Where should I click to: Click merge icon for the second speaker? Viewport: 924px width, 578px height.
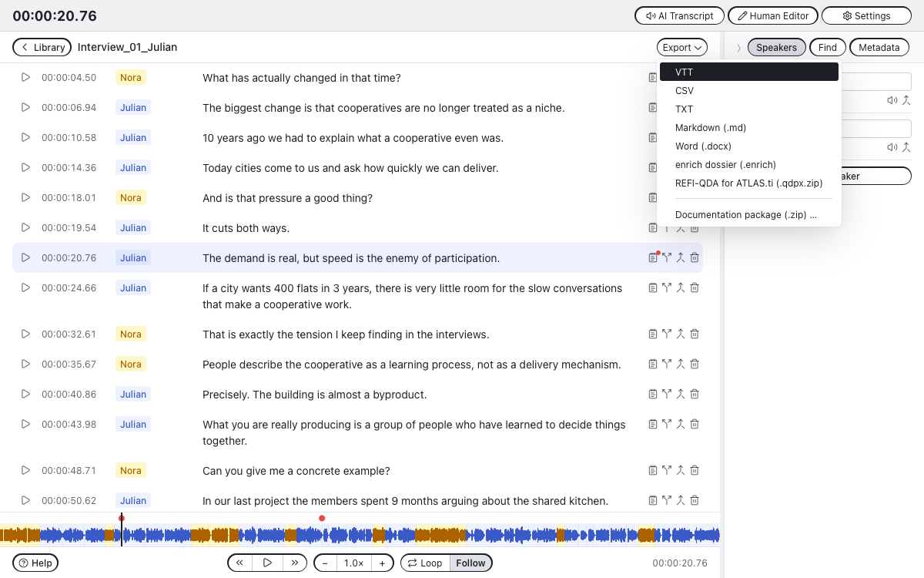pyautogui.click(x=906, y=147)
